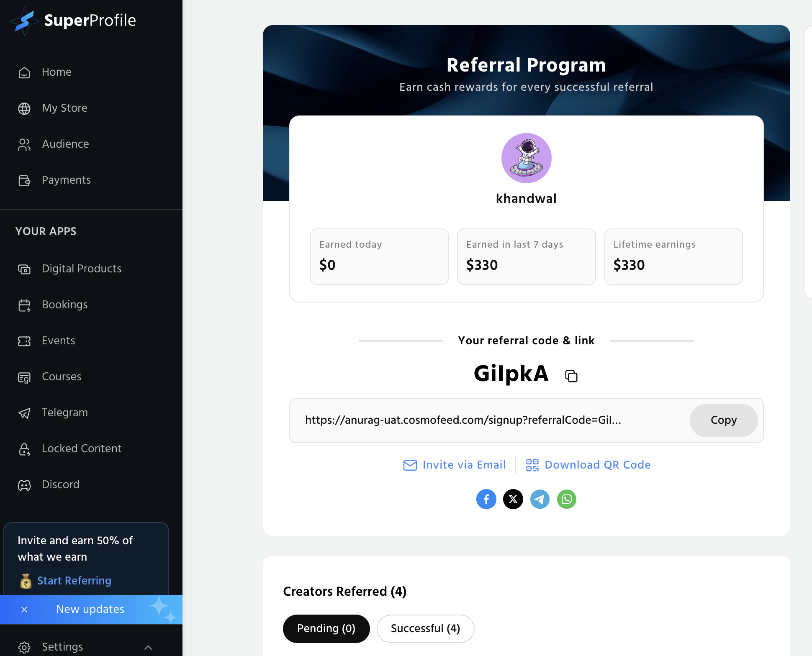Screen dimensions: 812x656
Task: Share referral via WhatsApp icon
Action: (x=567, y=499)
